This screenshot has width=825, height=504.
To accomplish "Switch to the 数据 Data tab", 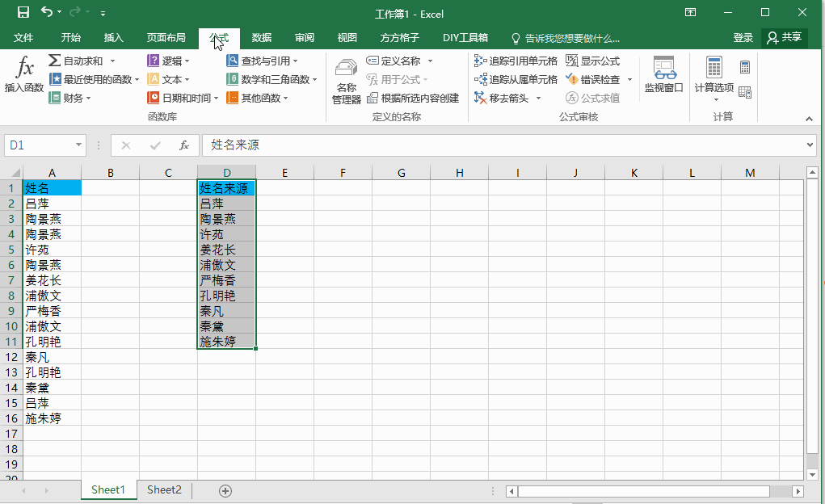I will click(x=262, y=38).
